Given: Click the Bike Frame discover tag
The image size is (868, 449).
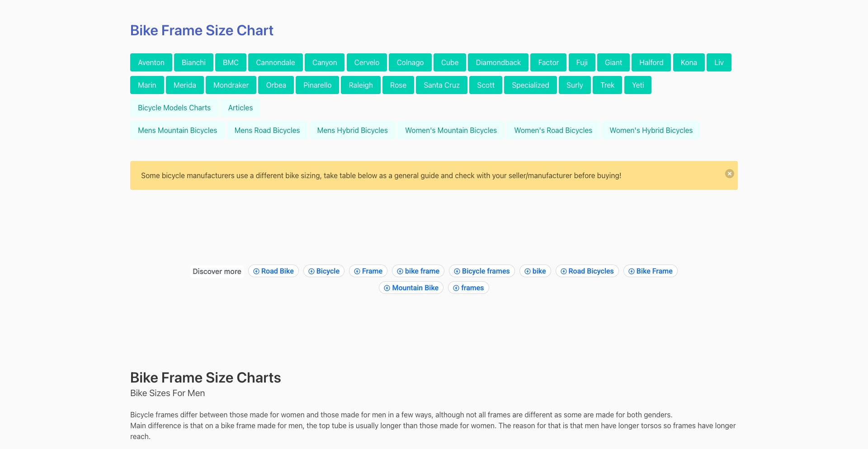Looking at the screenshot, I should [x=650, y=271].
